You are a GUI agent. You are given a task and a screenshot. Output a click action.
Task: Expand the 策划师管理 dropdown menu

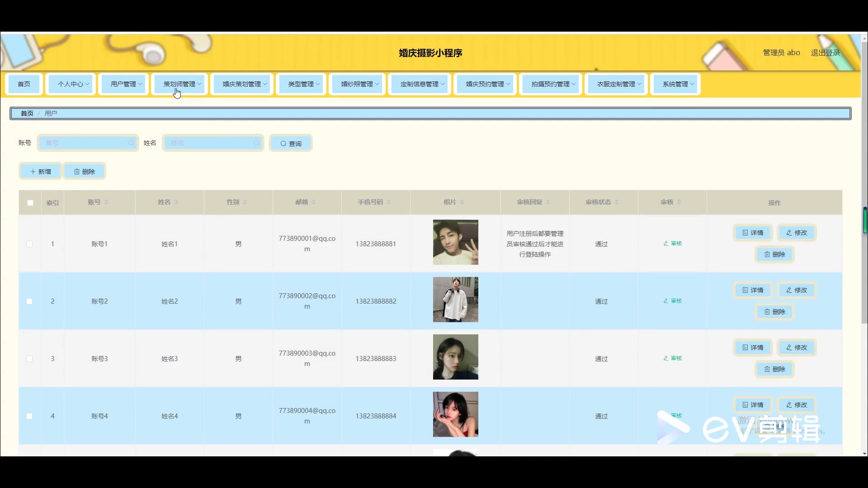[180, 84]
